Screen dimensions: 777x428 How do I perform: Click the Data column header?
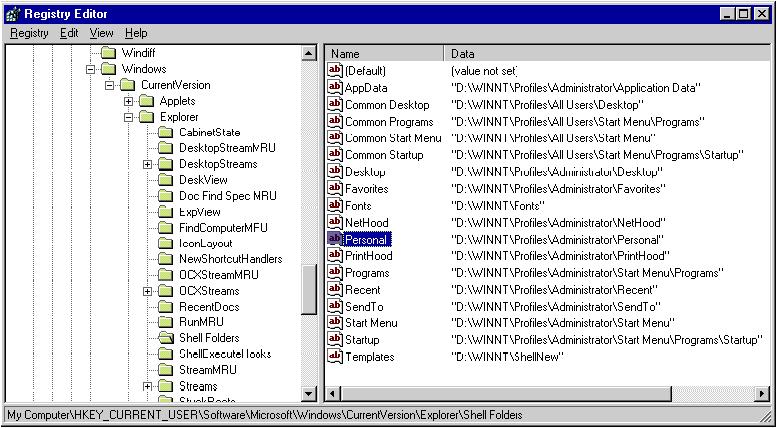600,53
